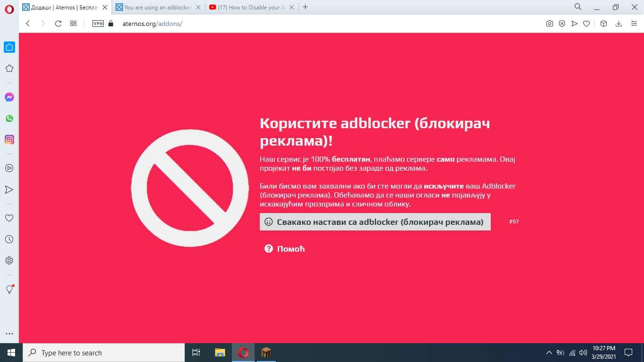
Task: Open the Windows Start menu
Action: click(11, 353)
